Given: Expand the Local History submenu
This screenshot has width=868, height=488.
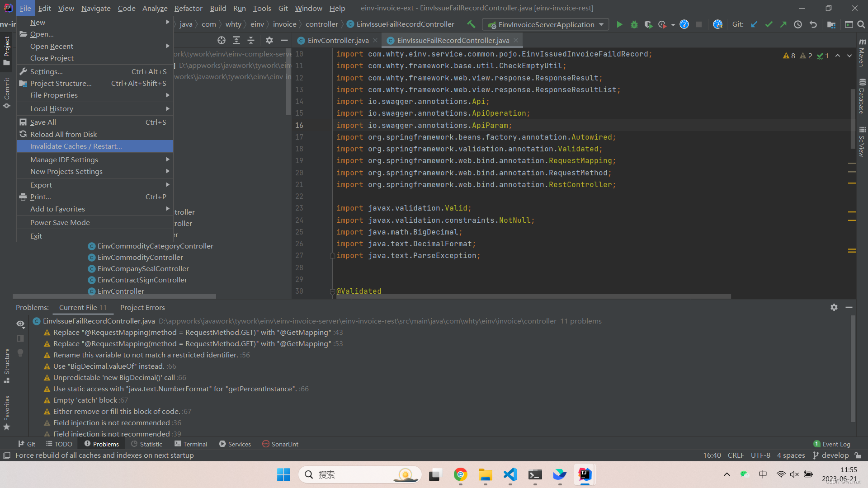Looking at the screenshot, I should point(95,108).
